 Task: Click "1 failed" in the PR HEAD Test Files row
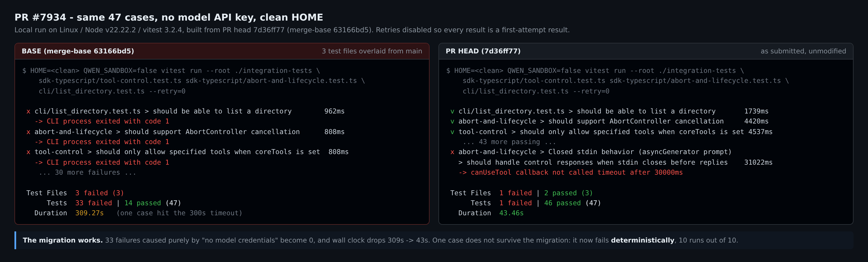click(515, 193)
